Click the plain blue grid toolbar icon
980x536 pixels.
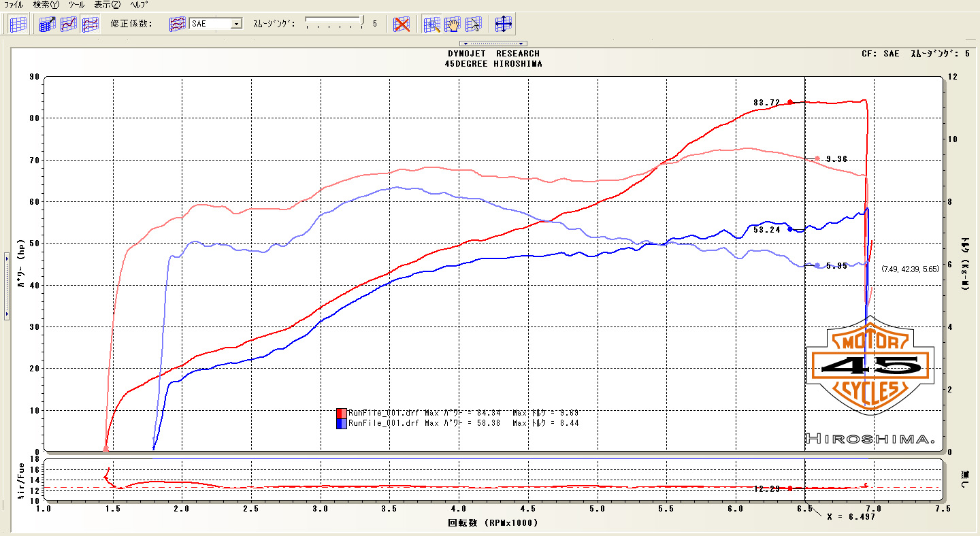[x=18, y=24]
